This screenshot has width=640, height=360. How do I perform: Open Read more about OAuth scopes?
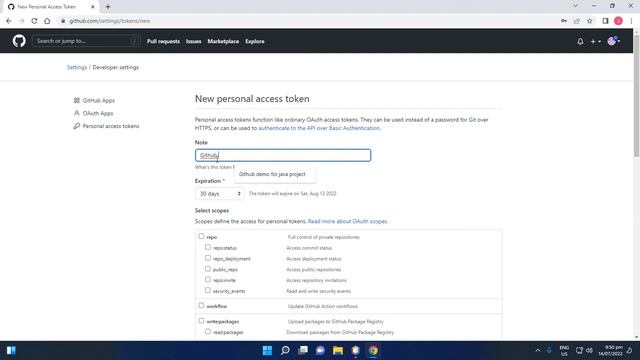347,221
